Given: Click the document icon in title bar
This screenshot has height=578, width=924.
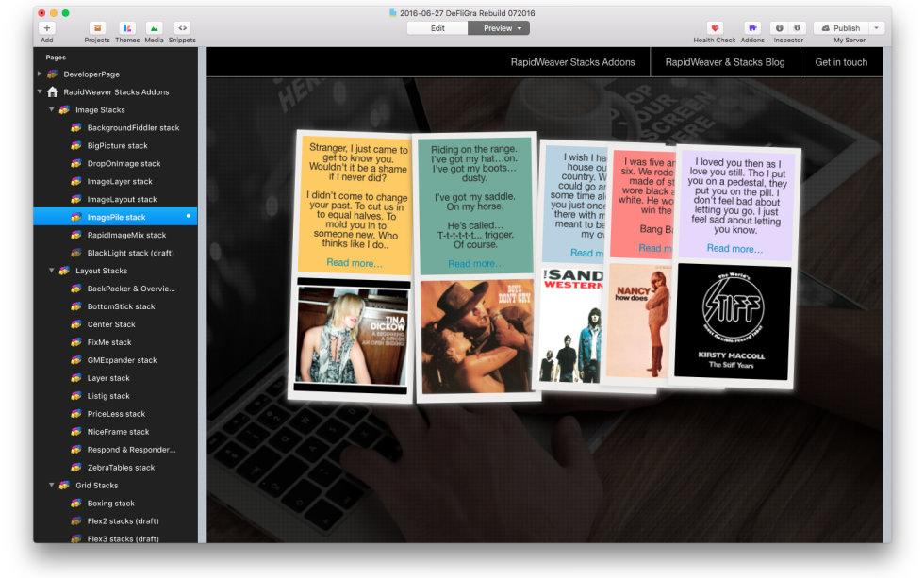Looking at the screenshot, I should [392, 13].
